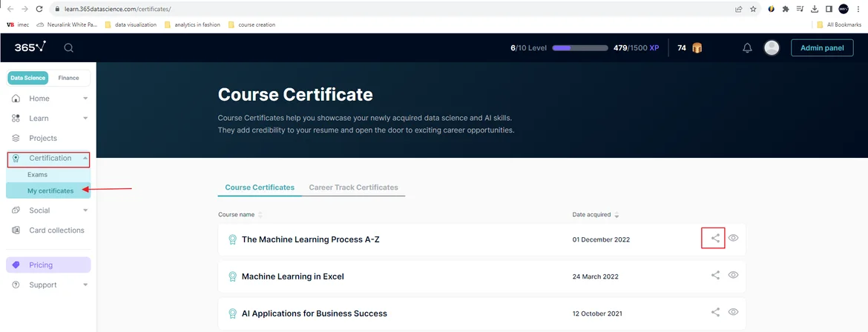
Task: Open Card collections in the sidebar
Action: (56, 230)
